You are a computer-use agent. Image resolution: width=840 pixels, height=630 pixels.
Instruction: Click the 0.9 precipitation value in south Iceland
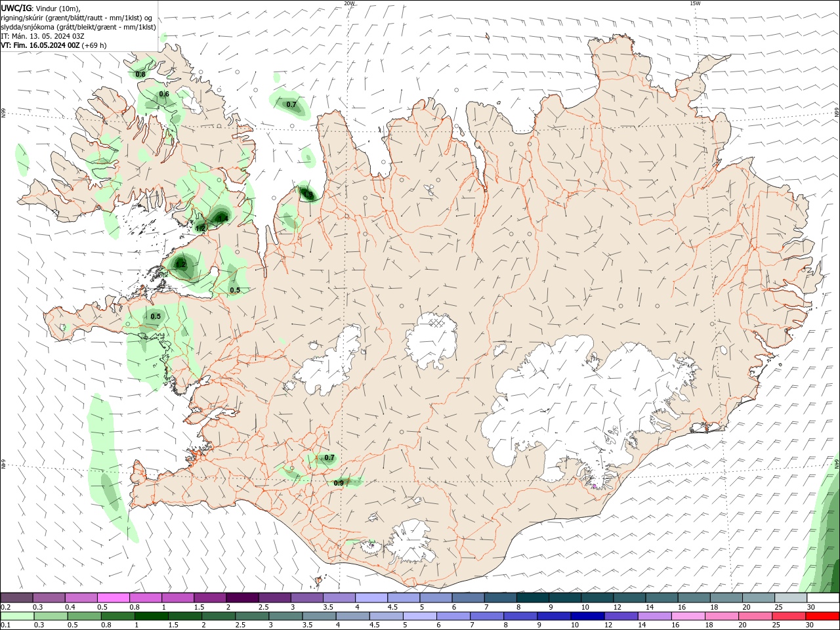pos(339,483)
